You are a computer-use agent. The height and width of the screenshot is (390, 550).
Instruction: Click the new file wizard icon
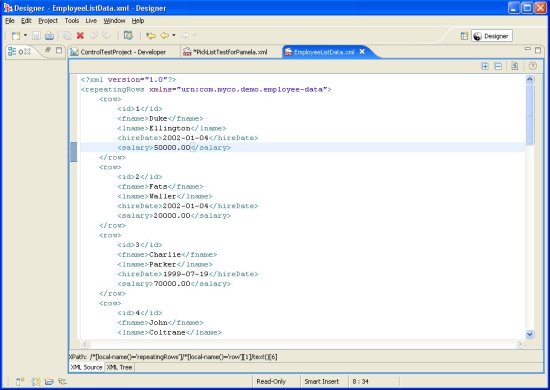pyautogui.click(x=16, y=35)
